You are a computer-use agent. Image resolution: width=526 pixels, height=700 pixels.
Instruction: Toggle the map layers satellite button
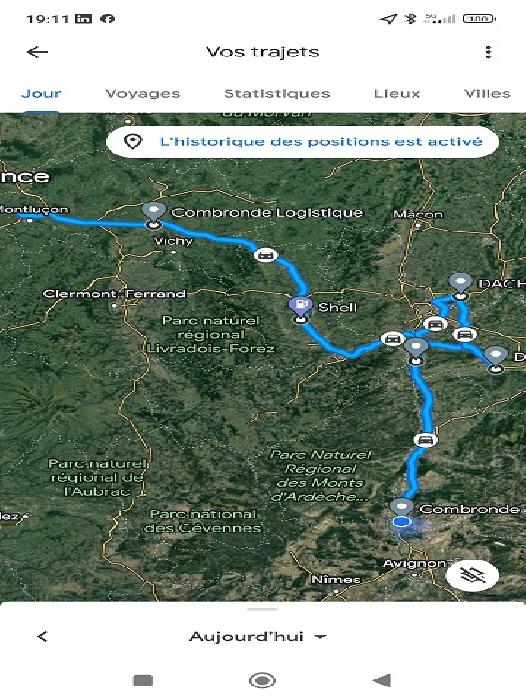[472, 575]
